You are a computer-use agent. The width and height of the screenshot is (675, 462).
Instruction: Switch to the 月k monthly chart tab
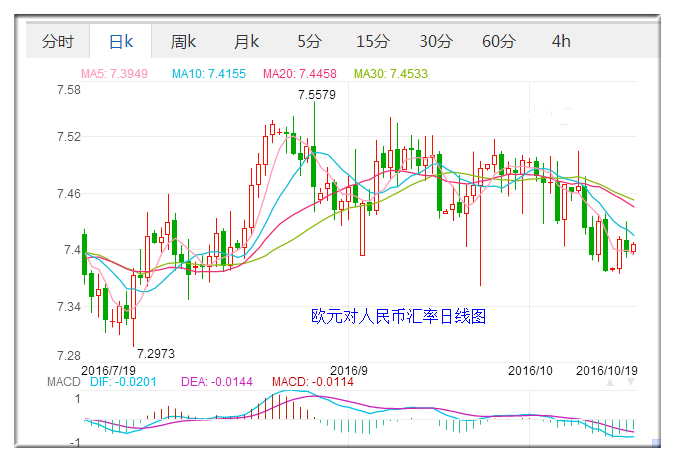246,41
